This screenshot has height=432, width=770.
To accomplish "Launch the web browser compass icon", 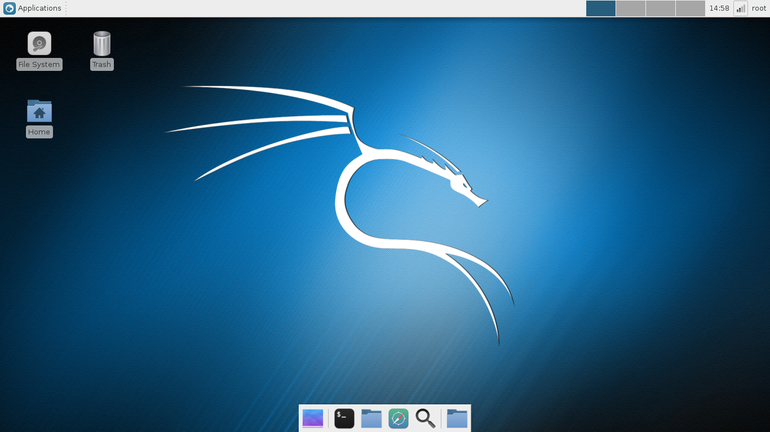I will tap(398, 419).
